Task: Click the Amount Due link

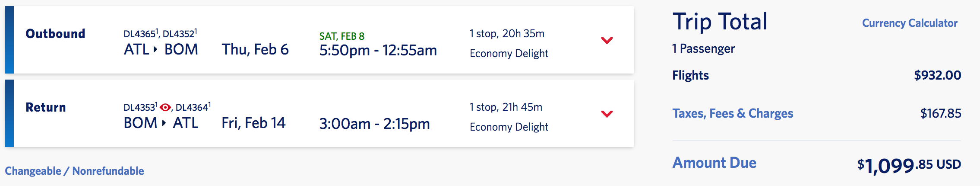Action: point(714,163)
